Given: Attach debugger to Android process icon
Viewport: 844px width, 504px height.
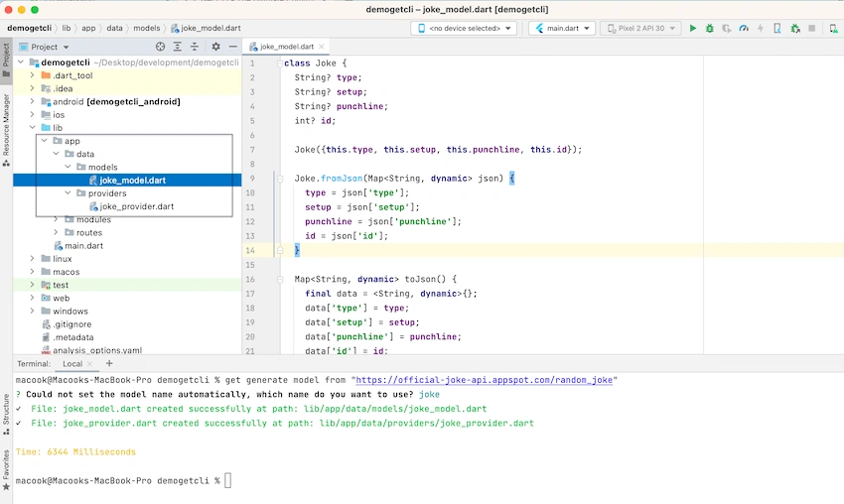Looking at the screenshot, I should (795, 28).
